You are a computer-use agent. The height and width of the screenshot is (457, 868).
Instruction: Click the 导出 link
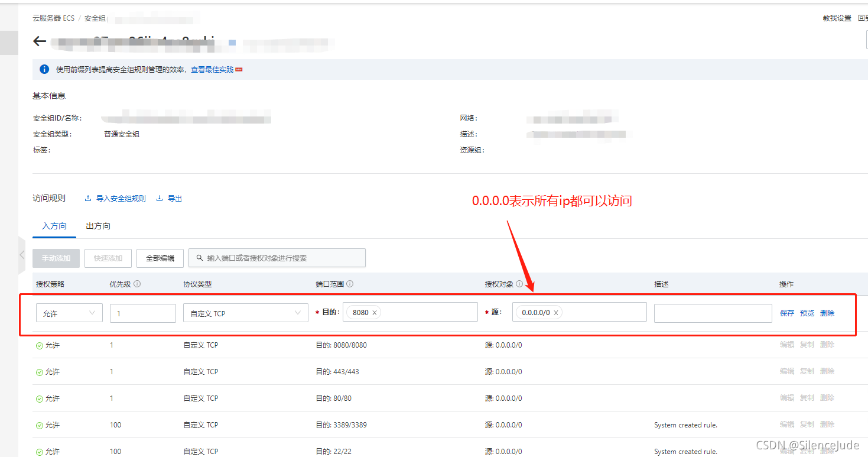pos(175,199)
